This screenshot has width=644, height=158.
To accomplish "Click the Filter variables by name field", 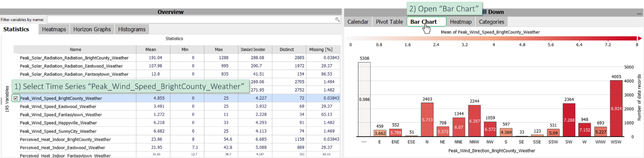I will pos(194,20).
